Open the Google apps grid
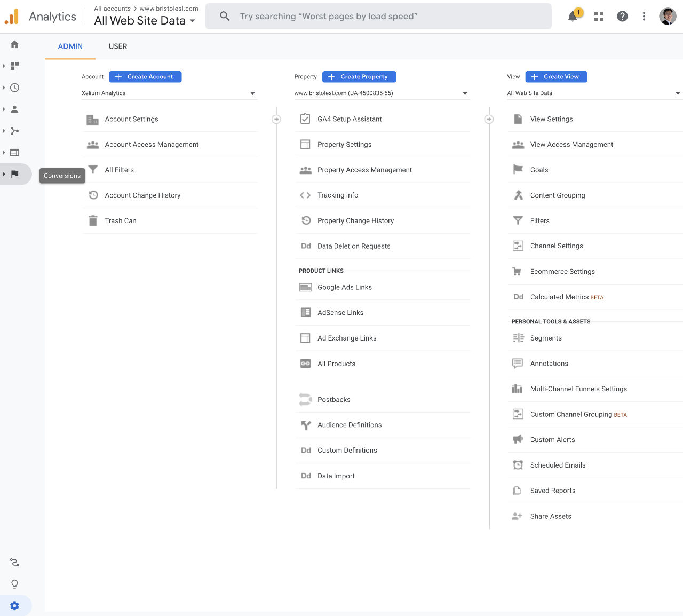Viewport: 683px width, 616px height. 599,17
